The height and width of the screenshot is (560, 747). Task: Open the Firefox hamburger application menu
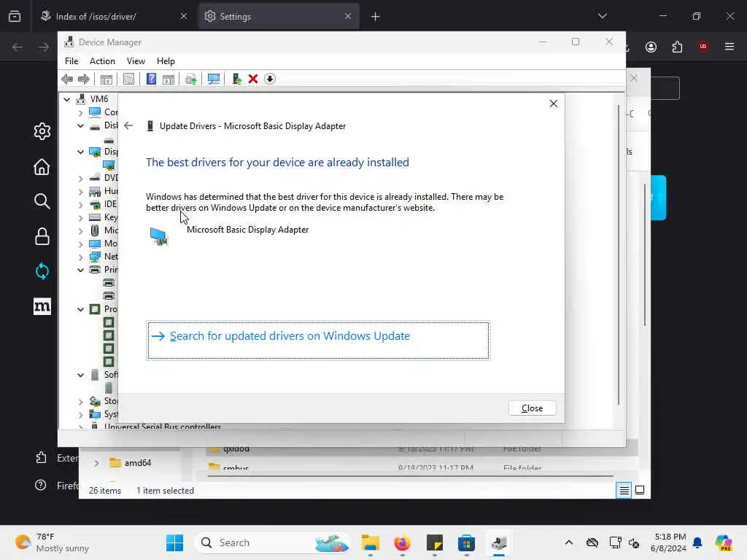coord(729,47)
